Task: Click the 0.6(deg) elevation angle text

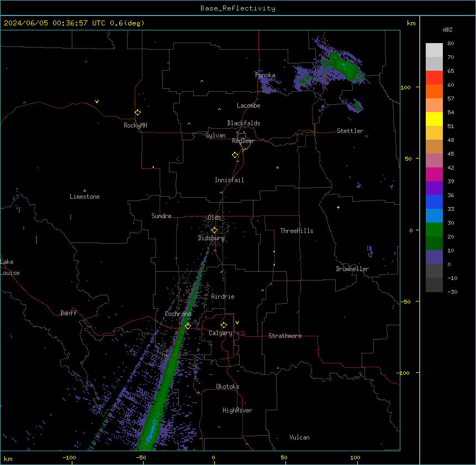Action: pyautogui.click(x=127, y=23)
